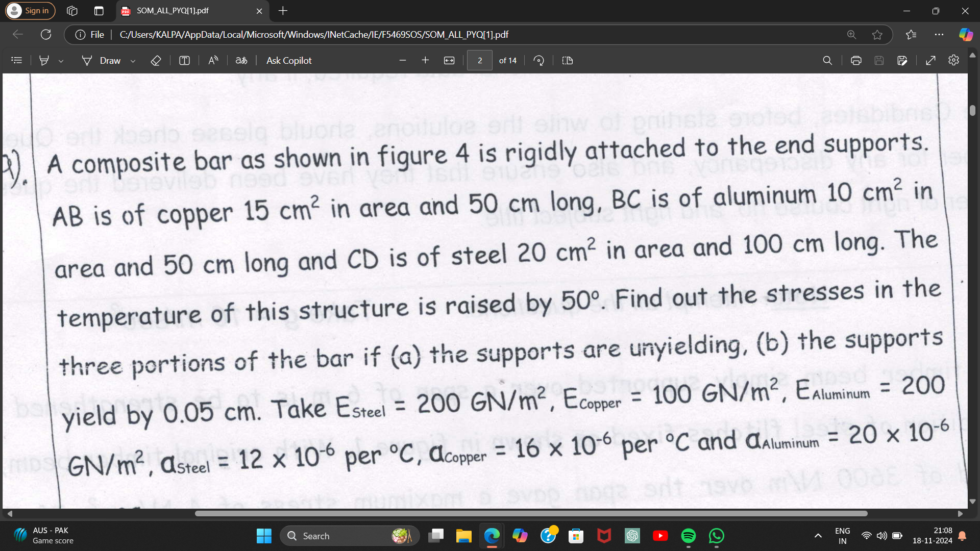
Task: Select the Erase tool
Action: click(156, 60)
